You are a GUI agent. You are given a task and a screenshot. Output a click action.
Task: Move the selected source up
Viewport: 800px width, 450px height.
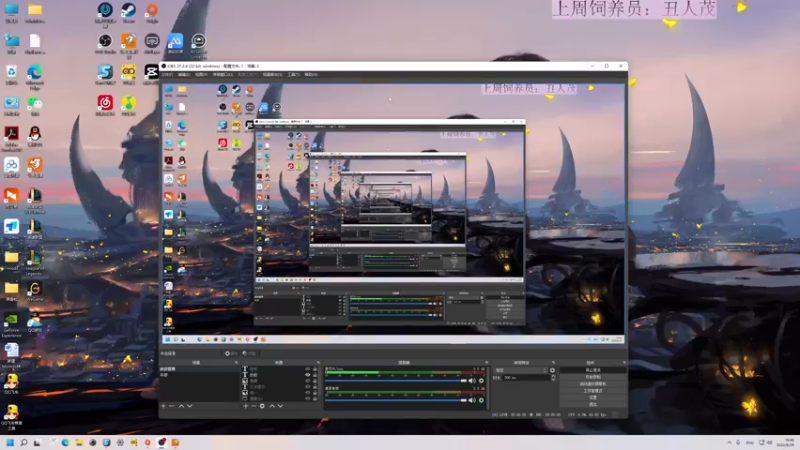click(272, 406)
